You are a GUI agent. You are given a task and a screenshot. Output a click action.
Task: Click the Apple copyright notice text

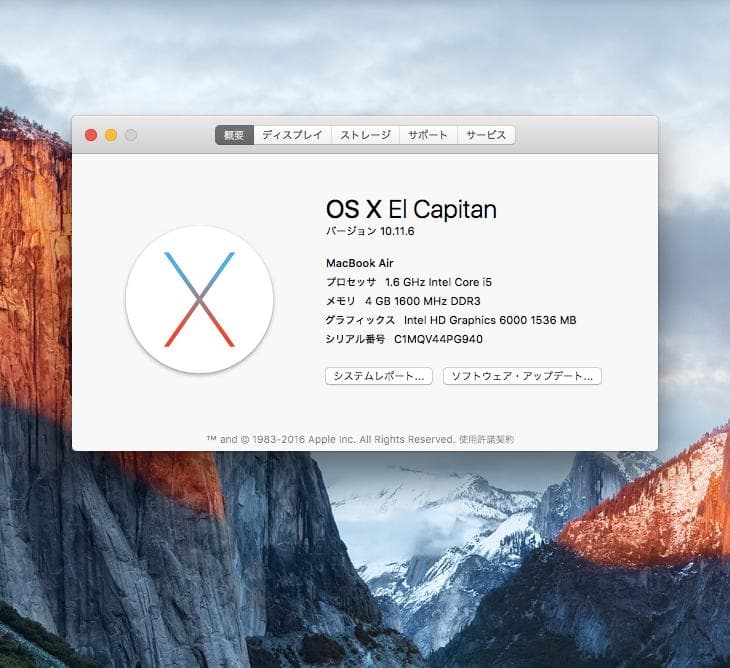331,439
